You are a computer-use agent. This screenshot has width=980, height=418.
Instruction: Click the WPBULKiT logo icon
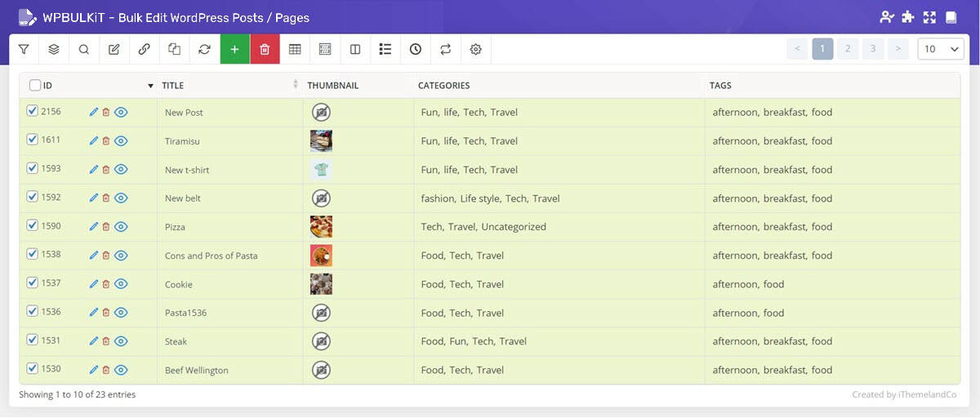pos(27,17)
